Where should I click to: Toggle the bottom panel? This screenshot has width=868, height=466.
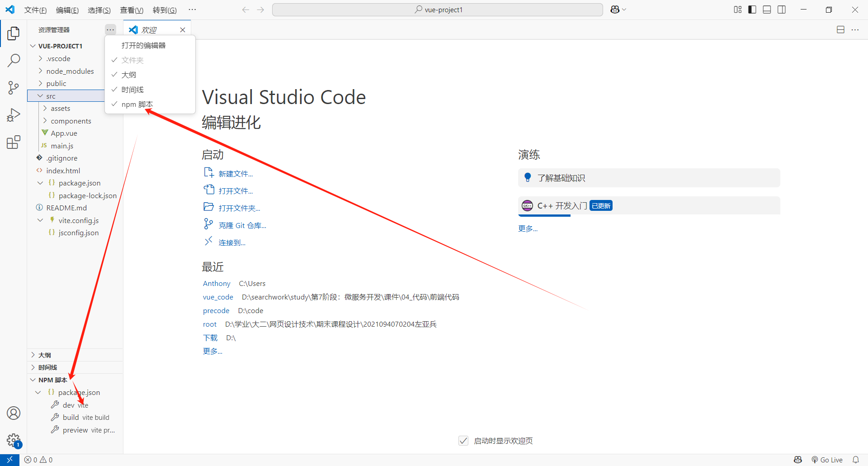pos(767,10)
